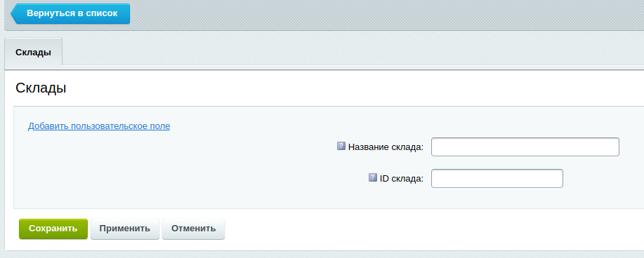Click empty toolbar area beside Вернуться в список
Screen dimensions: 644x258
[386, 14]
